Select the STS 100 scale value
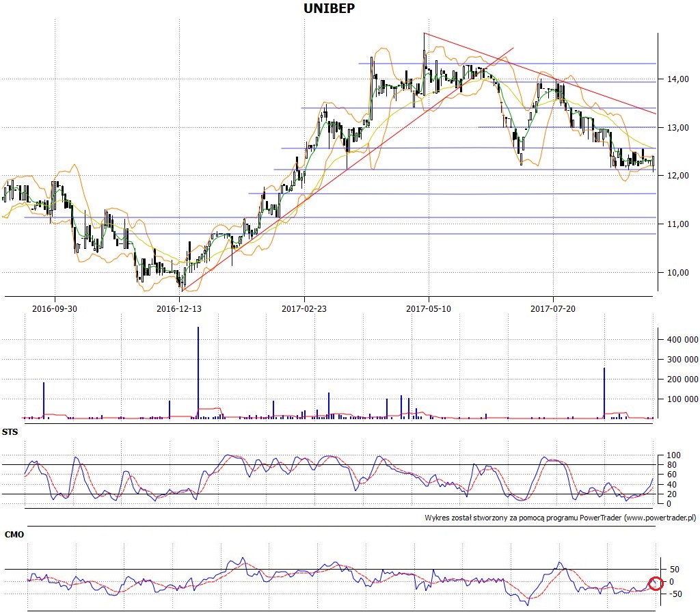The image size is (700, 612). pyautogui.click(x=673, y=455)
